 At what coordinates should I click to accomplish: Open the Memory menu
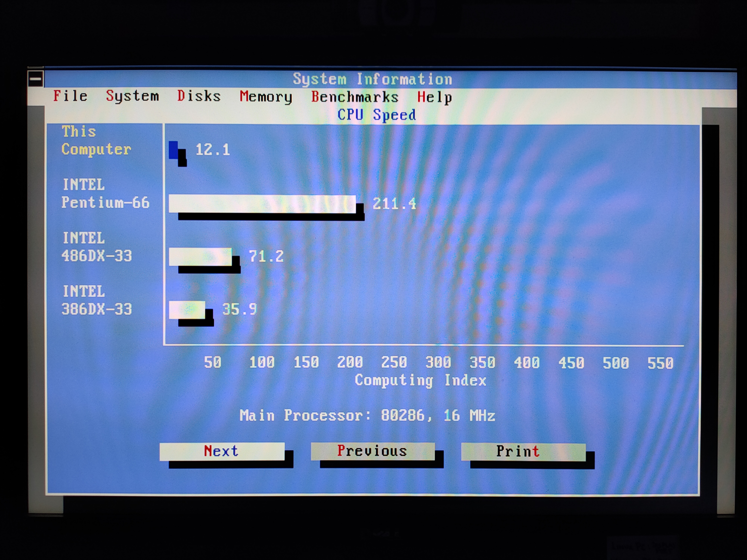pyautogui.click(x=266, y=97)
